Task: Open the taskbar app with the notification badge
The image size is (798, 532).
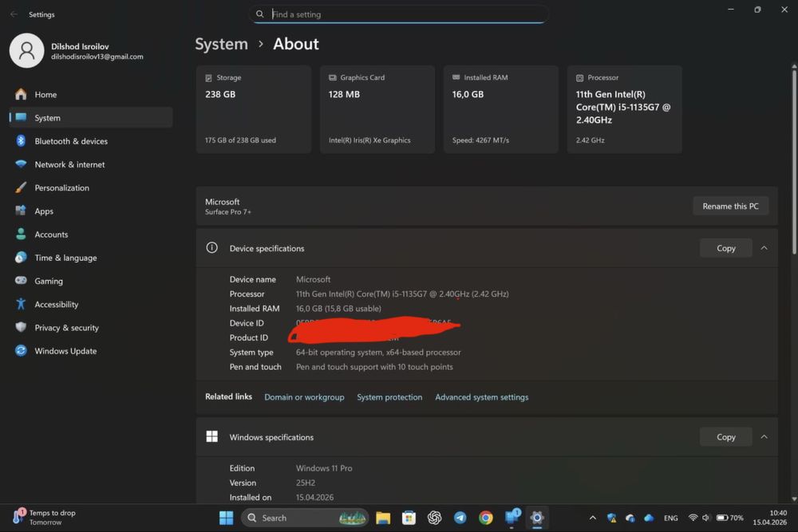Action: pos(512,518)
